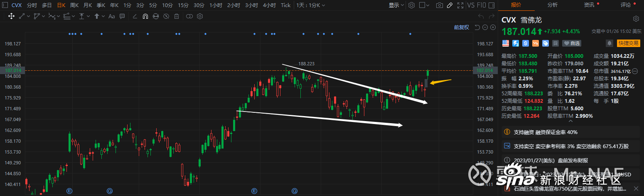Click the F10 company info button
This screenshot has height=196, width=644.
click(x=481, y=5)
